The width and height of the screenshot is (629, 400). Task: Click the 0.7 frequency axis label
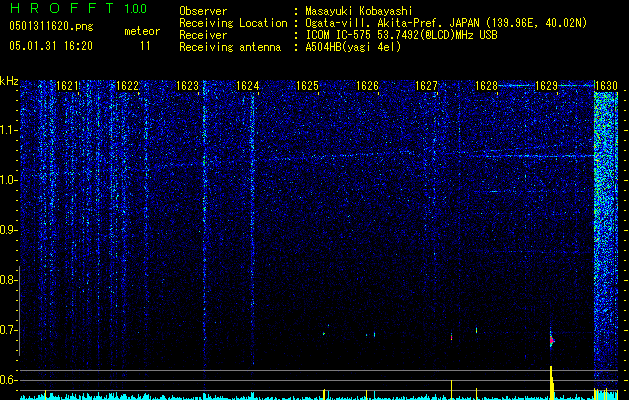tap(8, 330)
